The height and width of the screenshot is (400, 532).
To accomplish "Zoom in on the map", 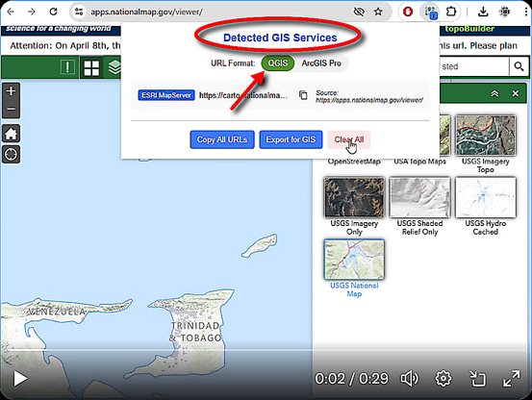I will (x=11, y=91).
